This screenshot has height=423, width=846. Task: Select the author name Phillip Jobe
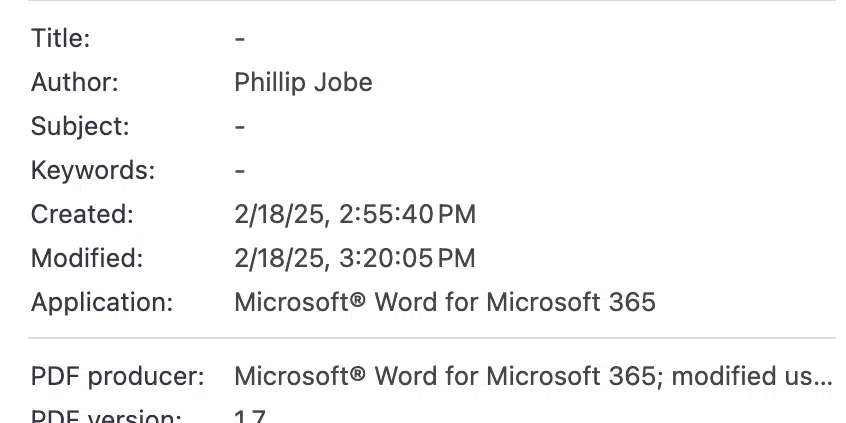303,83
